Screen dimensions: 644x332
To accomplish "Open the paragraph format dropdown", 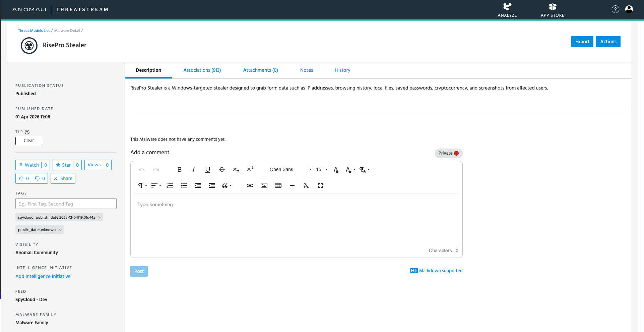I will pos(143,185).
